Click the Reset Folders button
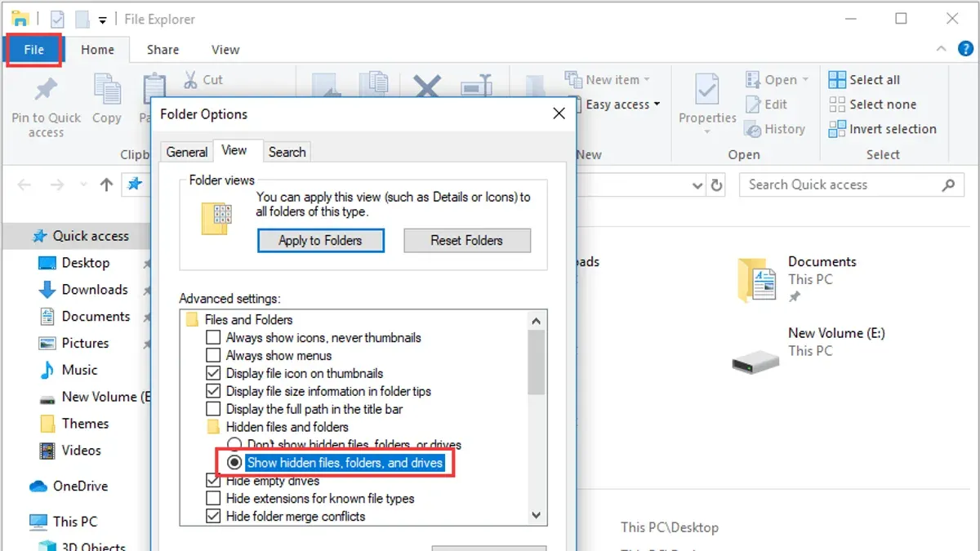The height and width of the screenshot is (551, 980). [x=467, y=241]
